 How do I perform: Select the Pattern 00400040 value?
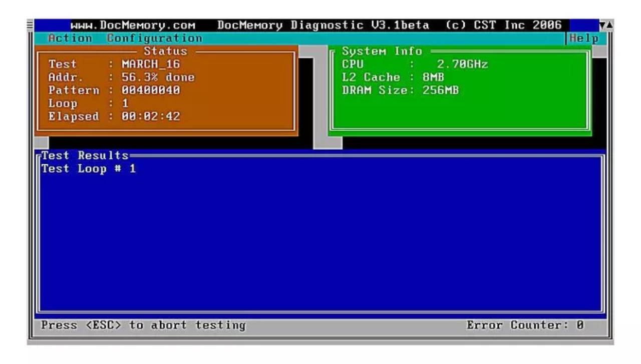click(x=151, y=90)
